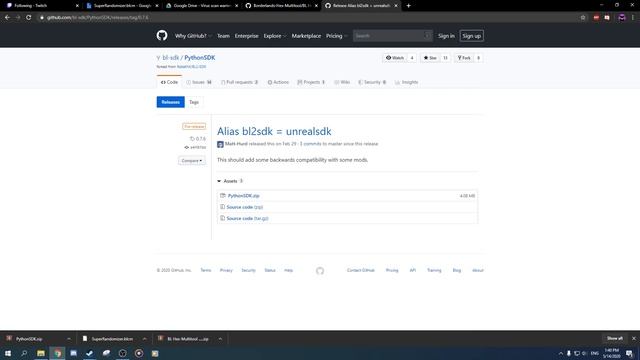This screenshot has height=360, width=640.
Task: Open the Actions tab
Action: point(278,82)
